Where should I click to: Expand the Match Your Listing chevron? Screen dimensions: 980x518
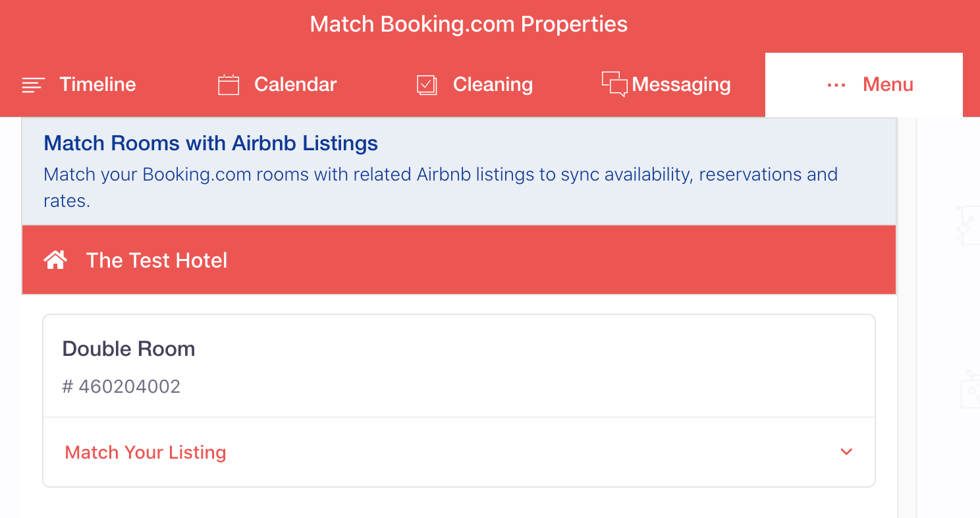click(847, 452)
